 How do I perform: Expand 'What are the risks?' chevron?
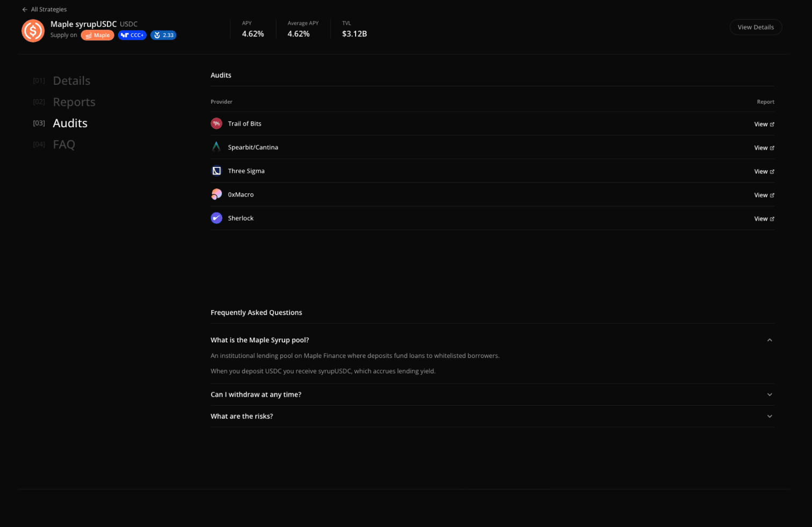tap(770, 416)
